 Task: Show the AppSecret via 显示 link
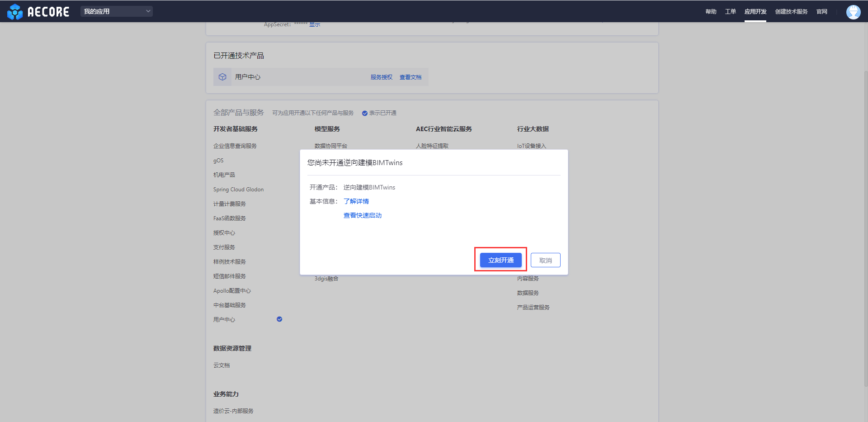315,24
